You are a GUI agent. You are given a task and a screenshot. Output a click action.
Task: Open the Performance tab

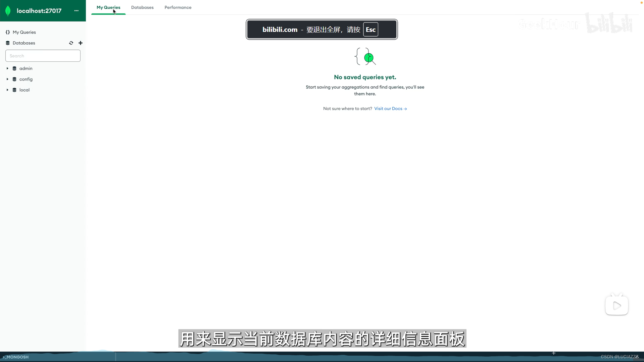tap(178, 7)
